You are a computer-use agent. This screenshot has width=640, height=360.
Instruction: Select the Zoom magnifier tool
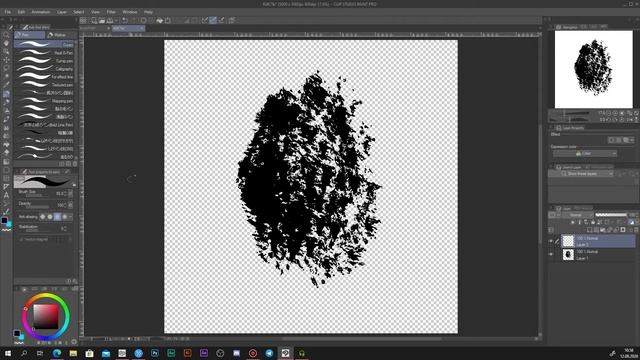(x=6, y=35)
